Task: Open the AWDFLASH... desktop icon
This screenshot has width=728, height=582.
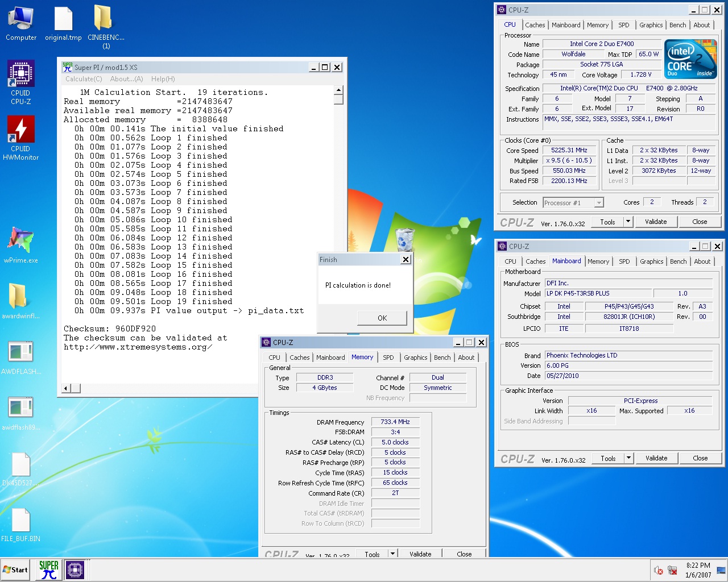Action: pyautogui.click(x=21, y=357)
